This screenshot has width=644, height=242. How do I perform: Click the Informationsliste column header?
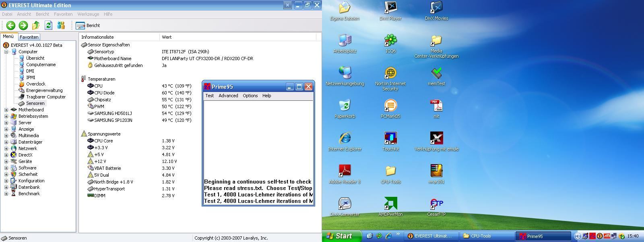click(x=119, y=37)
